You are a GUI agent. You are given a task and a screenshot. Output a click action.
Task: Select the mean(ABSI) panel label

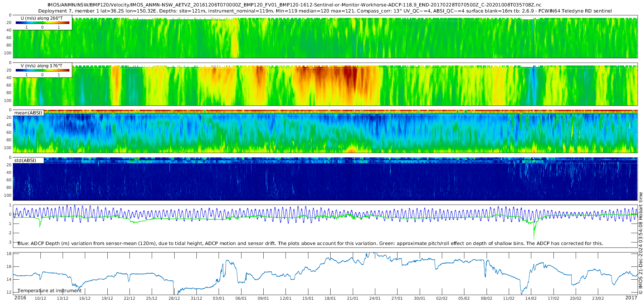[x=28, y=113]
